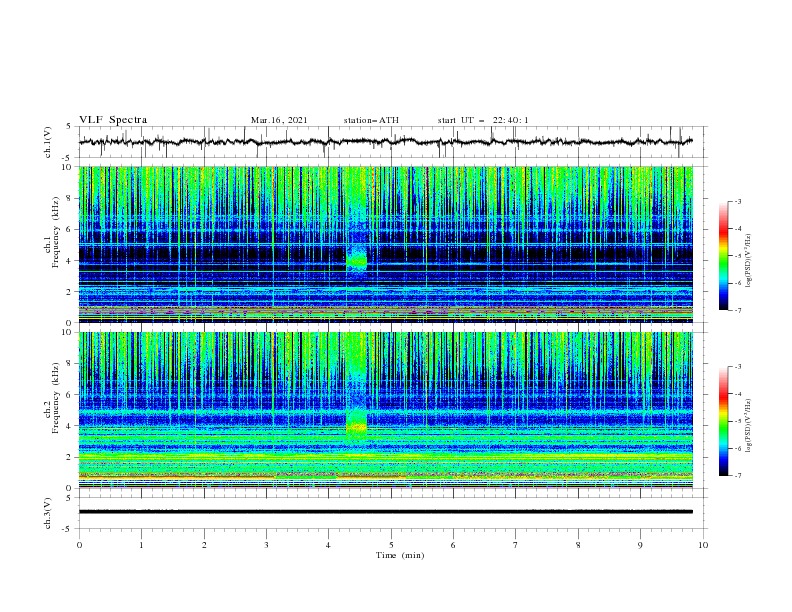Click time axis tick label "9"
This screenshot has height=612, width=792.
point(640,545)
